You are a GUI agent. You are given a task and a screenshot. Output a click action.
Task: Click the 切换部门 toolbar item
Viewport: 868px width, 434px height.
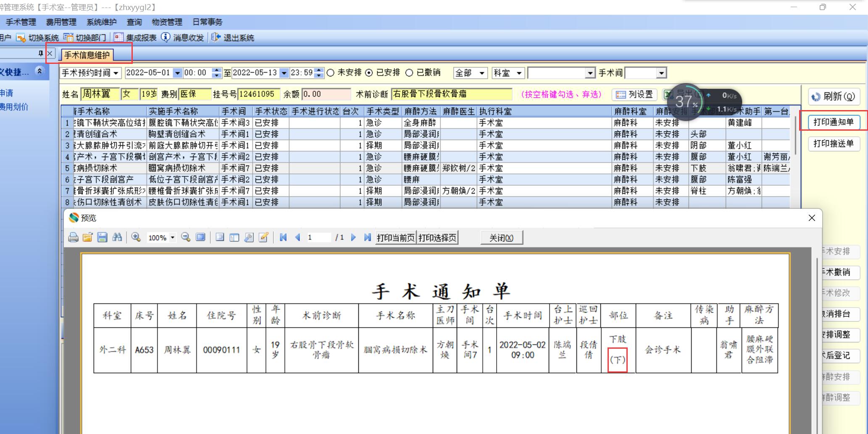[x=84, y=38]
